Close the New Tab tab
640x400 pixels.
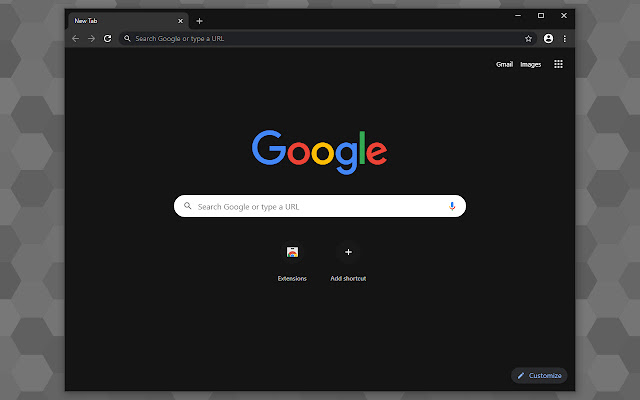[x=180, y=21]
